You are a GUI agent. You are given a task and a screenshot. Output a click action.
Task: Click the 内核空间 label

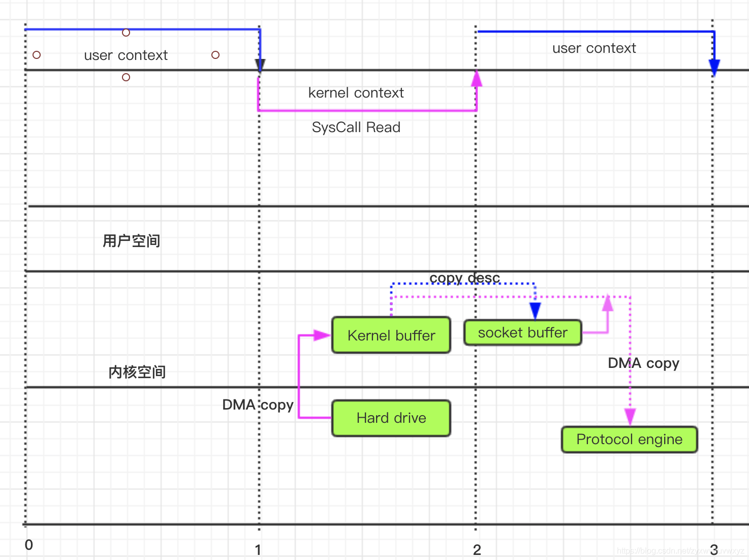(x=137, y=372)
